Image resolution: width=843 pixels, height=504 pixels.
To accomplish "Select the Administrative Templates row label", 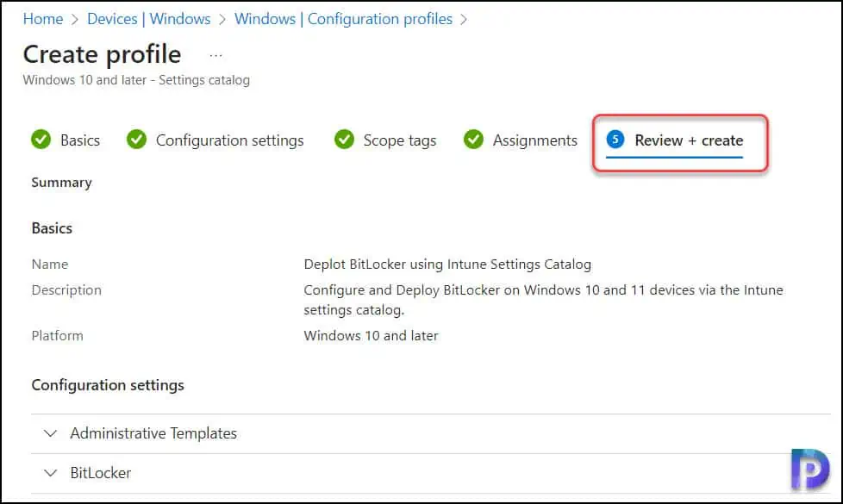I will tap(153, 433).
